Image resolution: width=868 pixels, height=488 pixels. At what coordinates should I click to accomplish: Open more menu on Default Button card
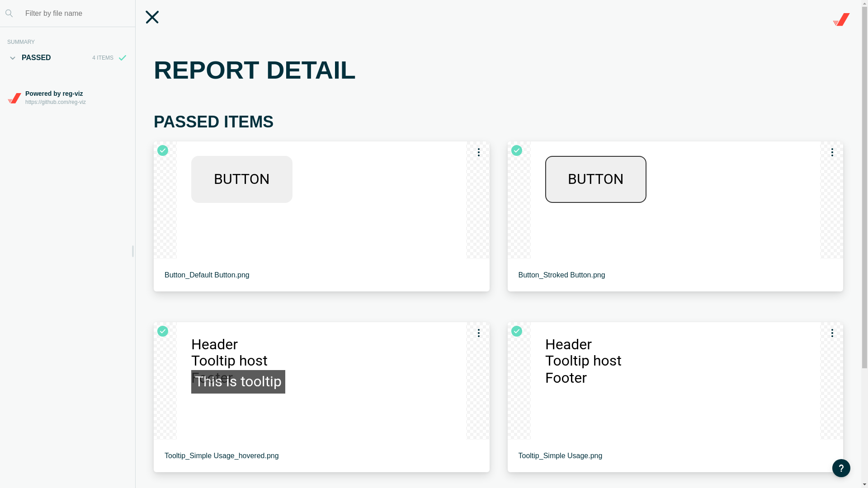click(x=478, y=152)
